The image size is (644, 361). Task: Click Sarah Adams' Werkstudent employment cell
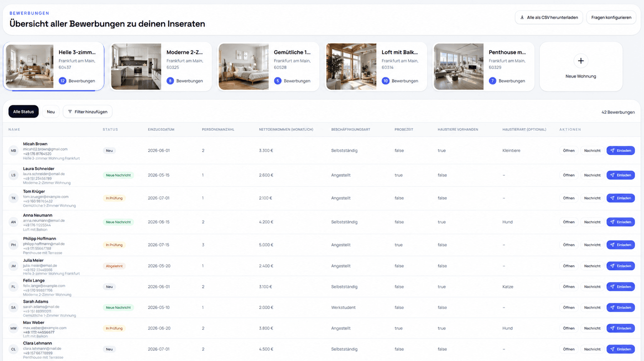pos(343,308)
